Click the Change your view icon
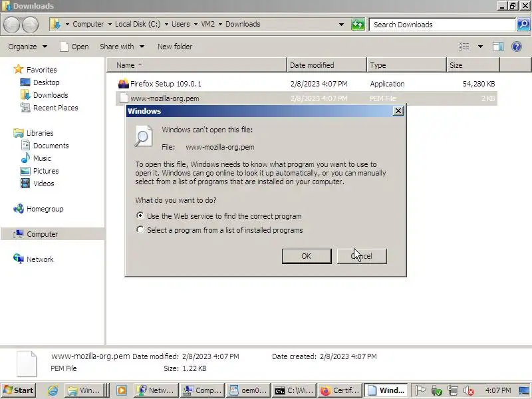The height and width of the screenshot is (399, 532). coord(464,47)
